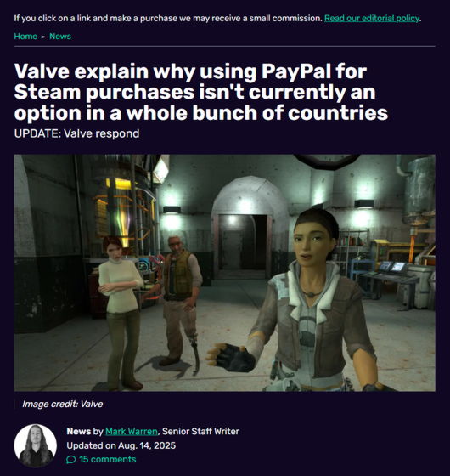Click the speech bubble comments icon

click(70, 459)
